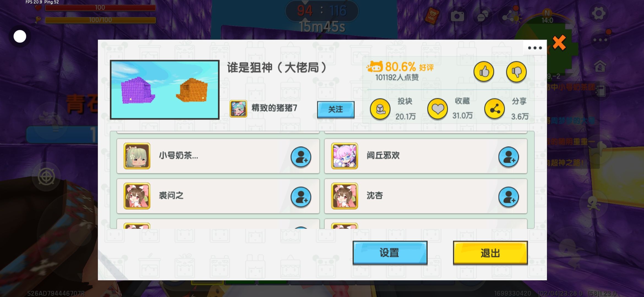Open the three-dots more options menu
The height and width of the screenshot is (297, 644).
tap(535, 48)
